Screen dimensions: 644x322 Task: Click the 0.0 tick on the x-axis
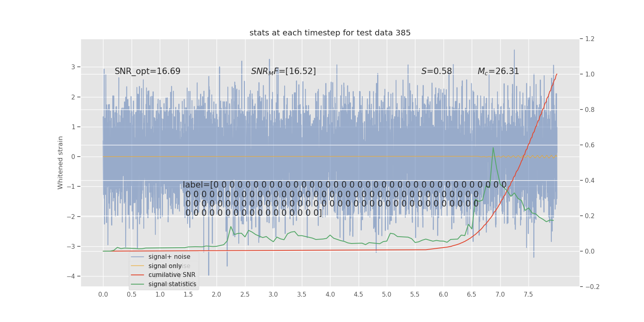coord(103,295)
